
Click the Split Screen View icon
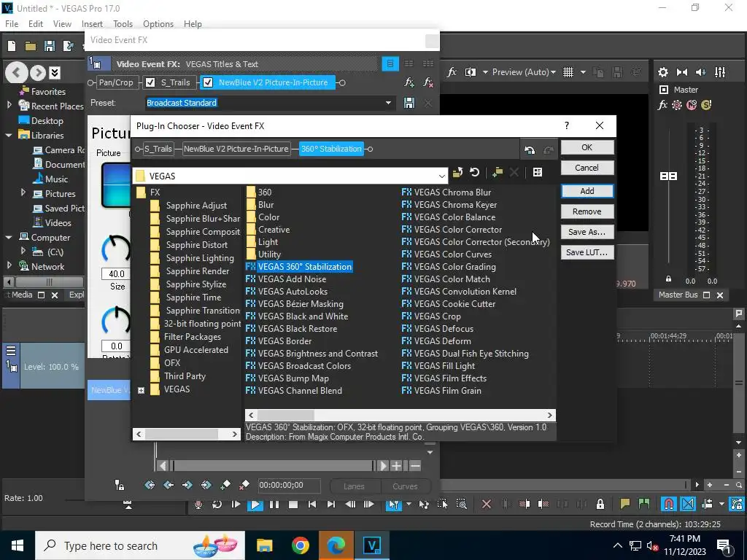[x=471, y=72]
